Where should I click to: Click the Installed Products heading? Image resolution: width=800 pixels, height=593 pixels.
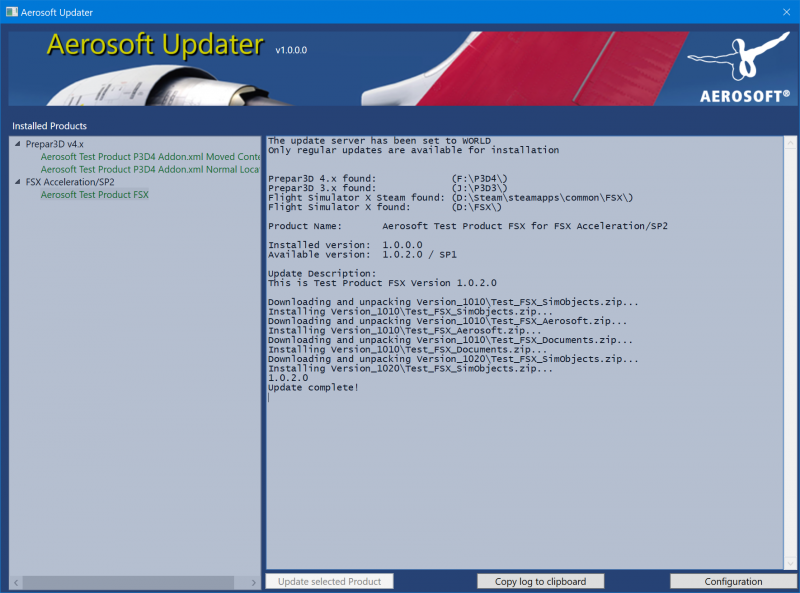pyautogui.click(x=49, y=126)
